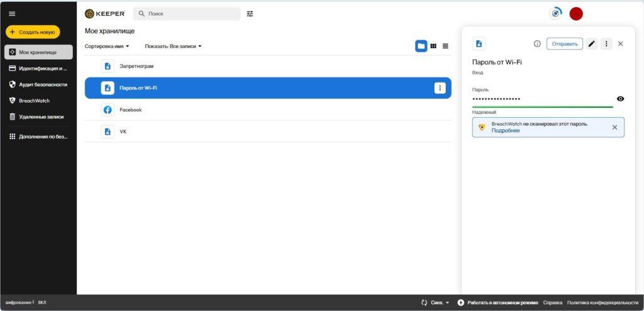Image resolution: width=644 pixels, height=311 pixels.
Task: Open Аудит безопасности section
Action: (38, 84)
